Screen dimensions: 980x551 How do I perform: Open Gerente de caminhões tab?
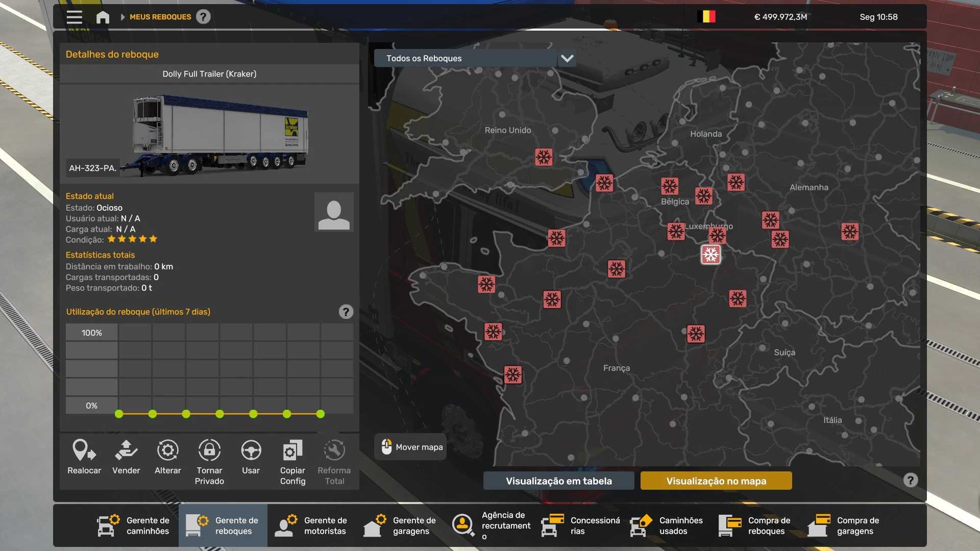(134, 525)
